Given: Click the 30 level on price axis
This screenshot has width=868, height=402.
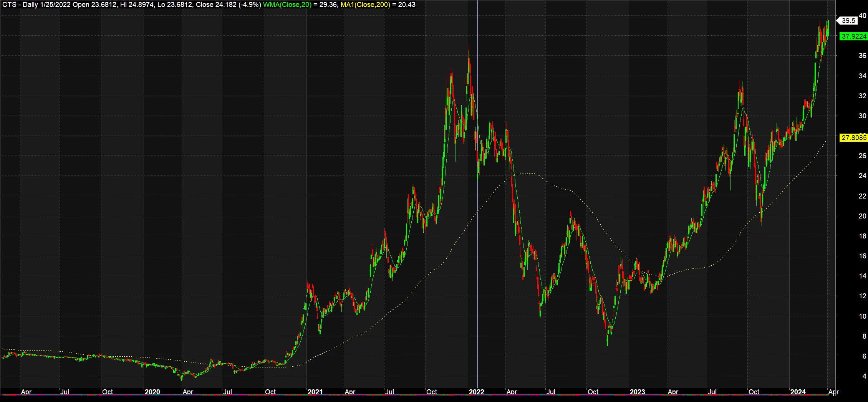Looking at the screenshot, I should 862,116.
